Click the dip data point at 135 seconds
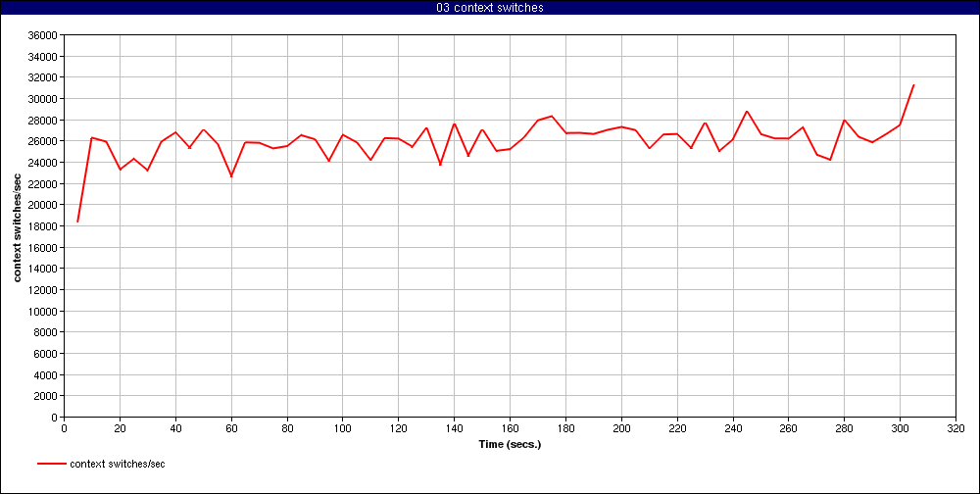This screenshot has width=980, height=494. coord(440,165)
